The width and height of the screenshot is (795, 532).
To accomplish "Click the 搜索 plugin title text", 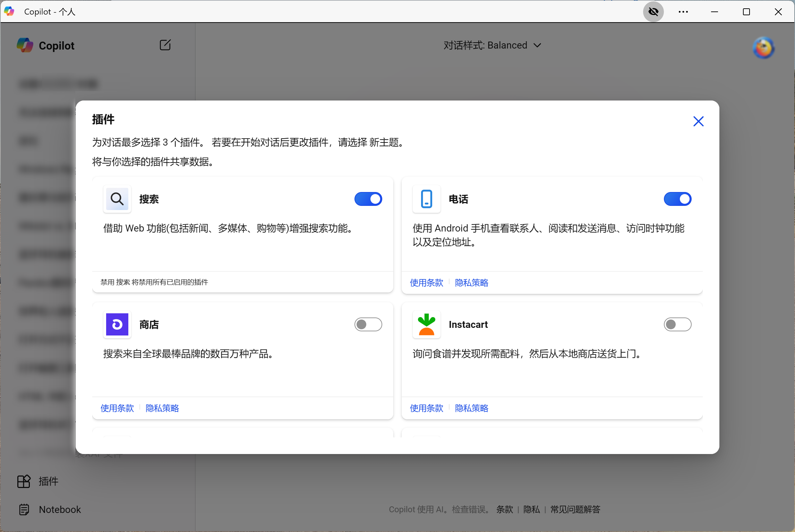I will click(x=149, y=199).
